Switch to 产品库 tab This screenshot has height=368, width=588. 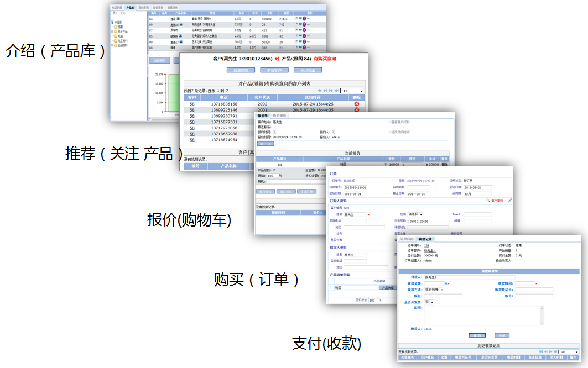(130, 8)
